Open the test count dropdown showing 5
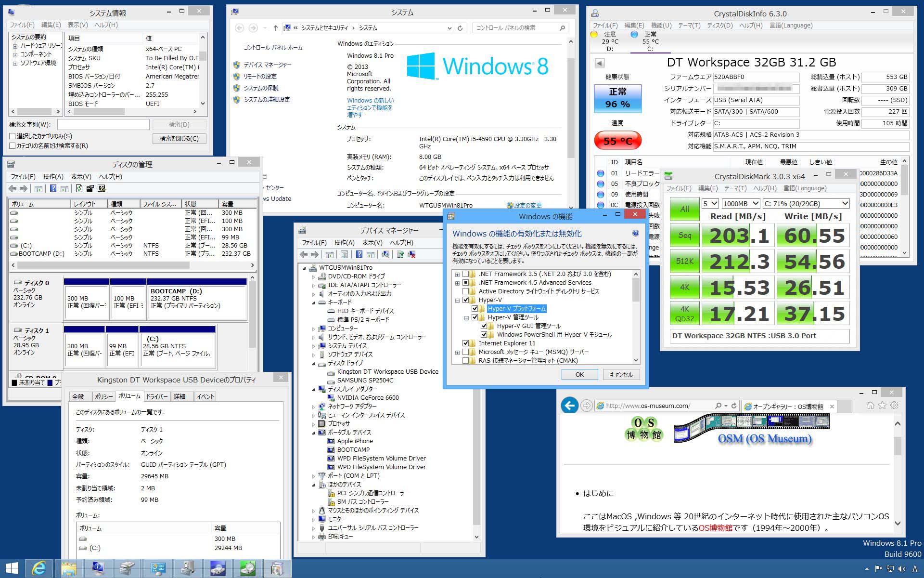 710,204
